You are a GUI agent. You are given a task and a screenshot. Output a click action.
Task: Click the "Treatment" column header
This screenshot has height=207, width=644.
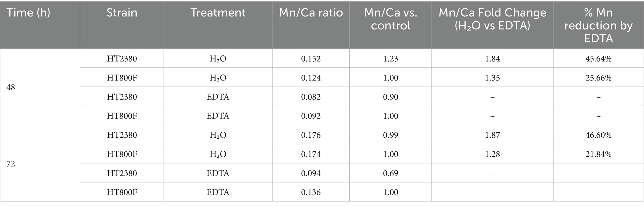218,13
